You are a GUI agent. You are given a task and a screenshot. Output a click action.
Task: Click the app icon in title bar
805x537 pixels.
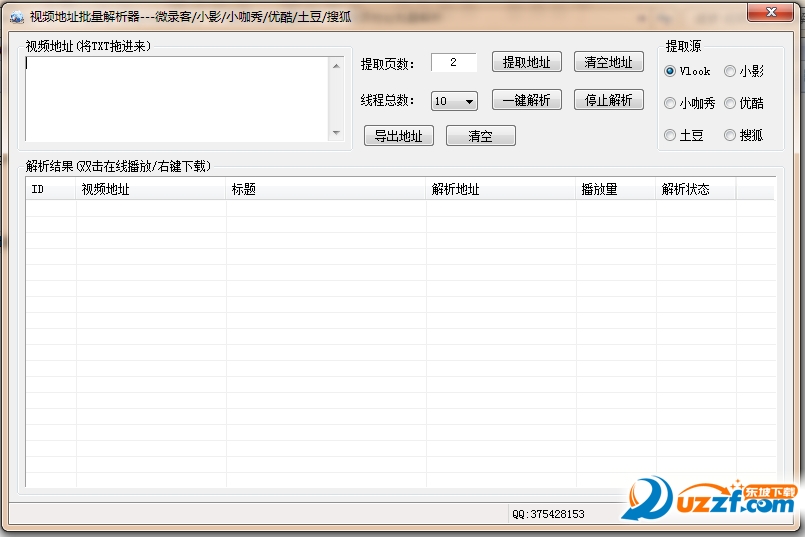pyautogui.click(x=17, y=16)
